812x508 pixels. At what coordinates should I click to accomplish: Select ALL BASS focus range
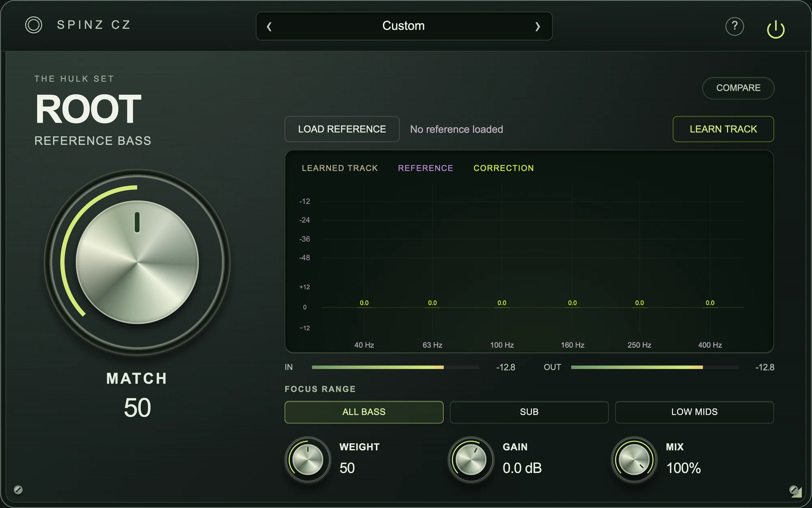point(364,412)
